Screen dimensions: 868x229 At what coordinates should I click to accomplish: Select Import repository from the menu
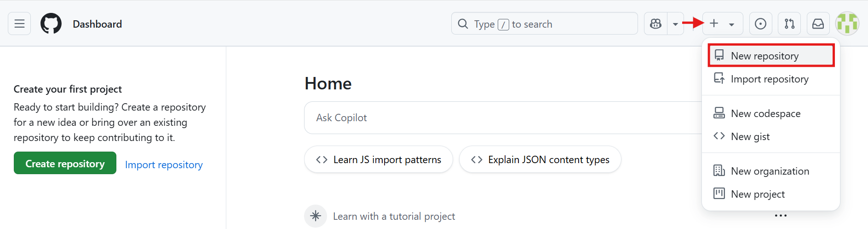[769, 79]
